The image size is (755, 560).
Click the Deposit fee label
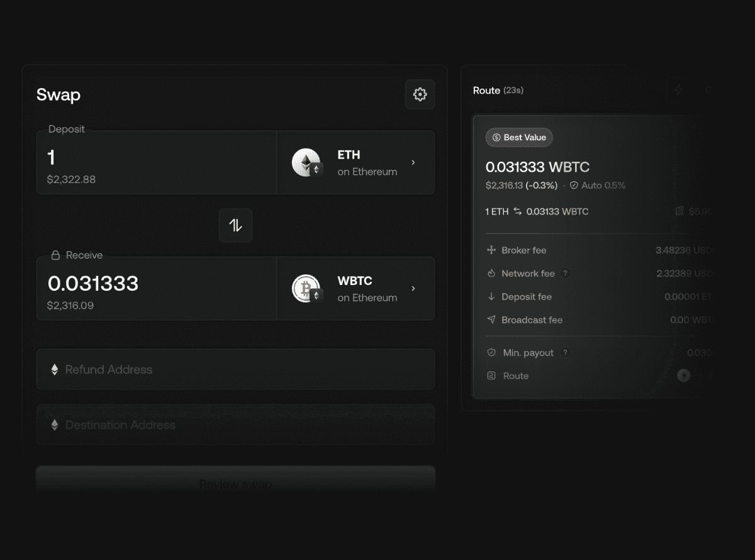click(x=527, y=296)
